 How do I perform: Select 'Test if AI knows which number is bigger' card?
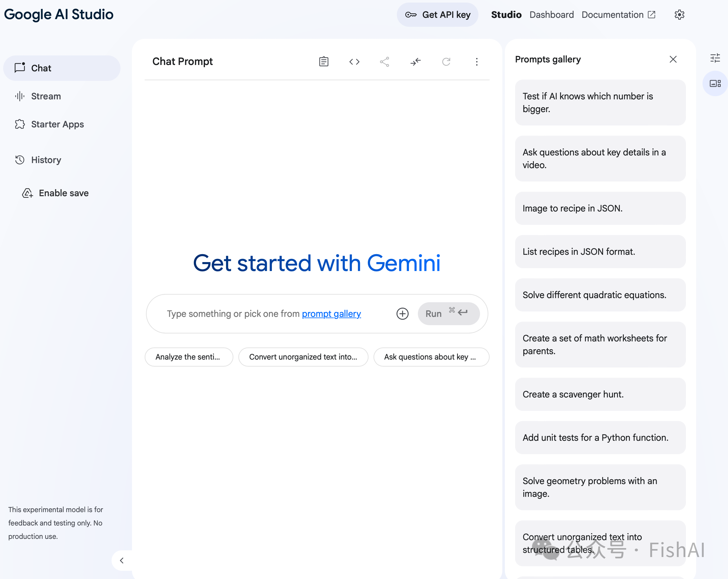click(600, 103)
